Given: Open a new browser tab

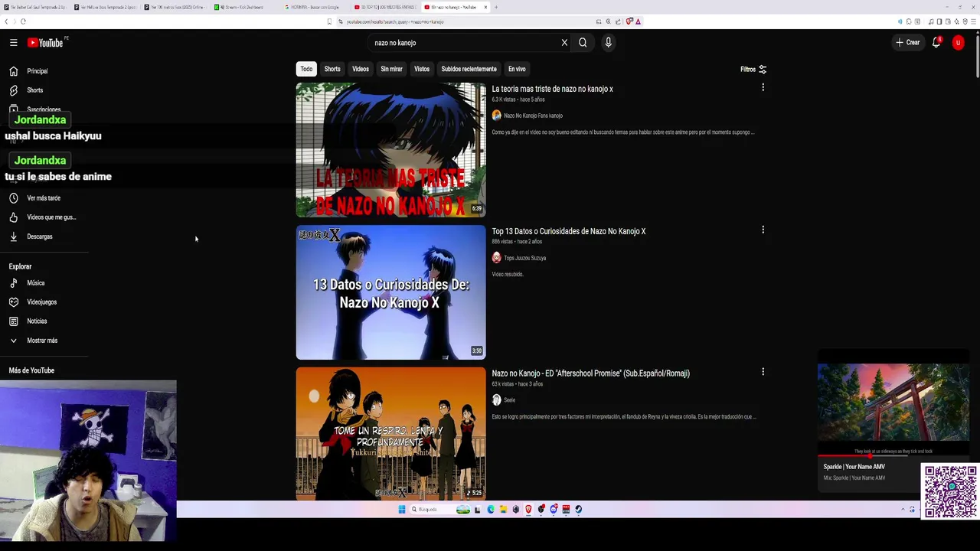Looking at the screenshot, I should pos(496,7).
